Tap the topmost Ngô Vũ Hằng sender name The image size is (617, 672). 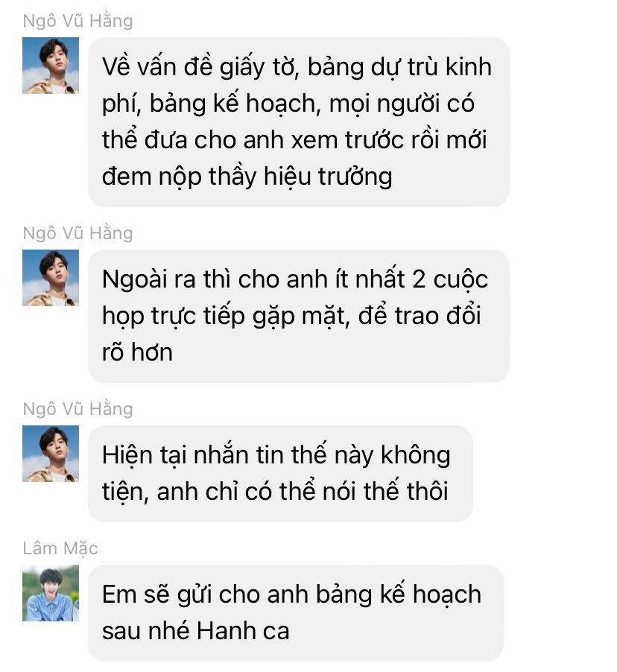[x=77, y=21]
